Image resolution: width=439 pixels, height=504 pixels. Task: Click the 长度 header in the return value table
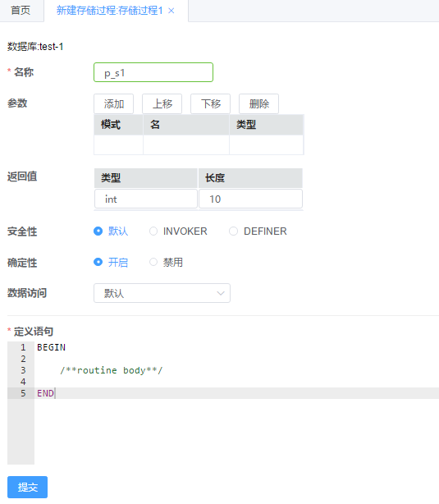[250, 178]
